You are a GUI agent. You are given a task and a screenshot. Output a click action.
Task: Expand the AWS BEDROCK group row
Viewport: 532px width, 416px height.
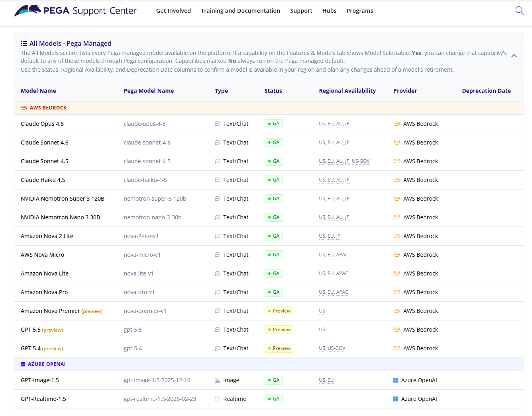click(x=269, y=108)
